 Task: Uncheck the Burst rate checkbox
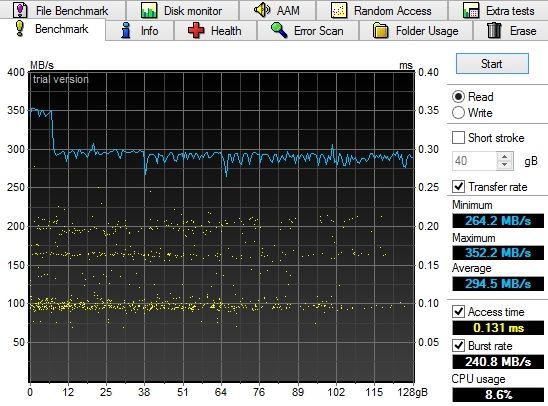(x=458, y=346)
